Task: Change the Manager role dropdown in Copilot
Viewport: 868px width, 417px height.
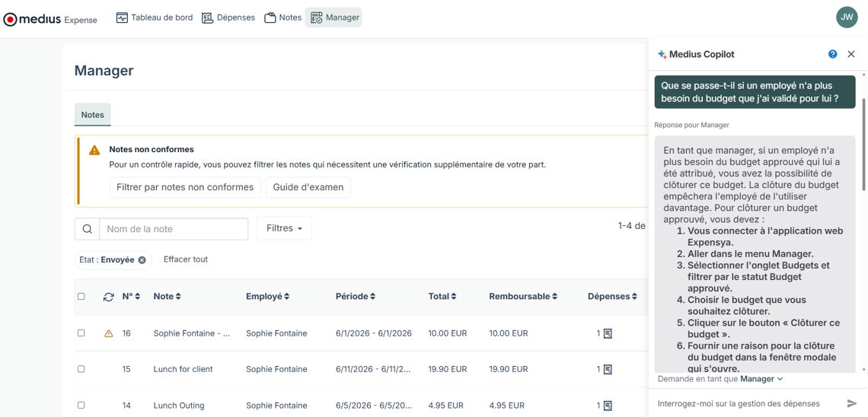Action: 761,379
